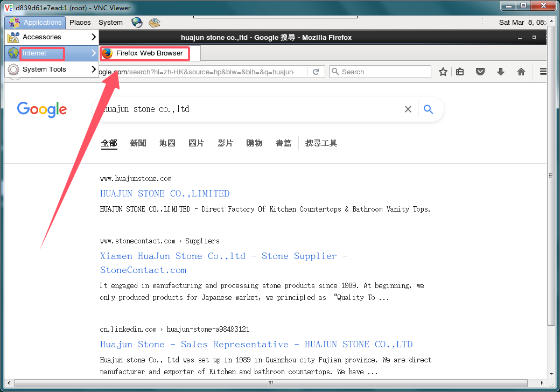This screenshot has width=560, height=392.
Task: Click the www.huajunstone.com URL text
Action: point(136,179)
